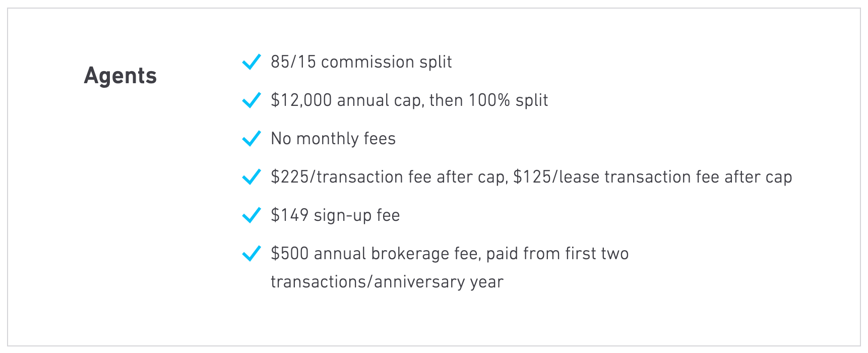Screen dimensions: 868x353
Task: Select the "$12,000 annual cap" phrase
Action: 348,100
